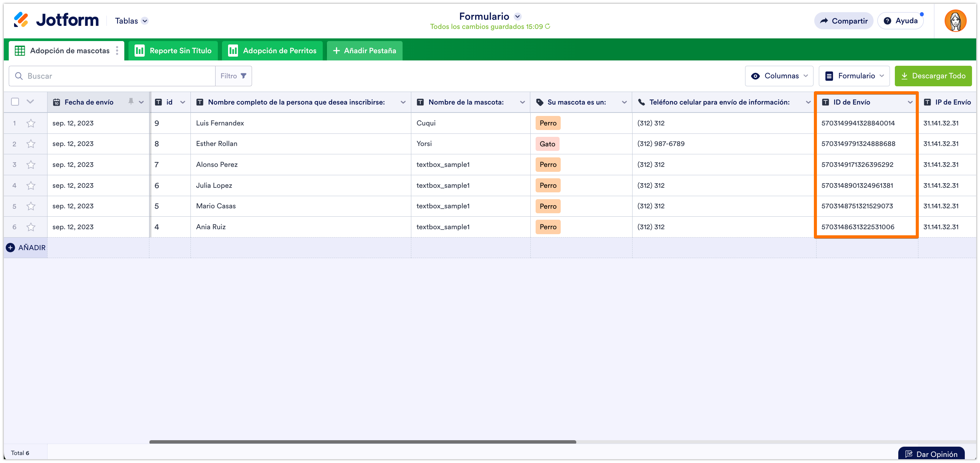Screen dimensions: 980x463
Task: Click the plus icon next to AÑADIR
Action: pyautogui.click(x=11, y=248)
